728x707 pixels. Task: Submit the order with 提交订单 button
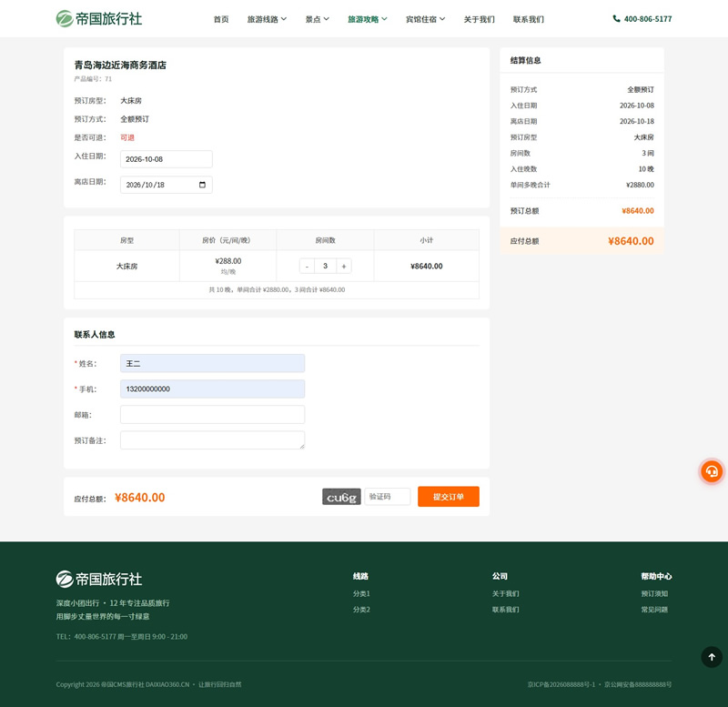click(x=449, y=497)
